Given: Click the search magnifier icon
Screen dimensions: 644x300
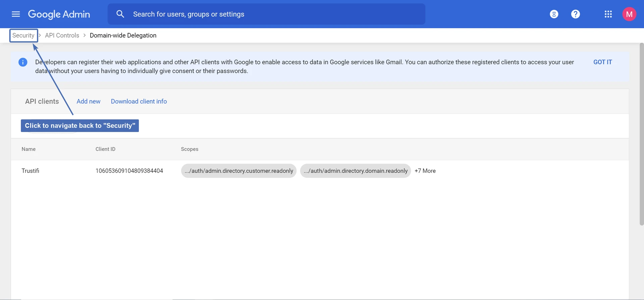Looking at the screenshot, I should [x=120, y=14].
